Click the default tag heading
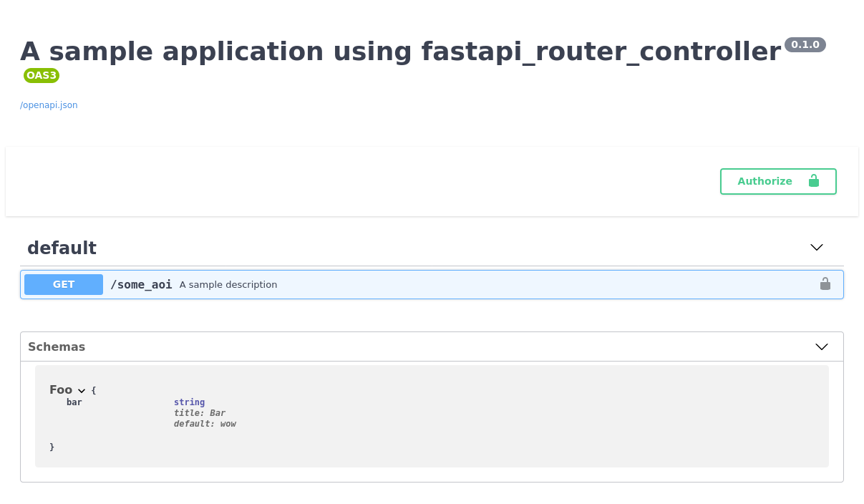Viewport: 864px width, 504px height. click(x=62, y=248)
